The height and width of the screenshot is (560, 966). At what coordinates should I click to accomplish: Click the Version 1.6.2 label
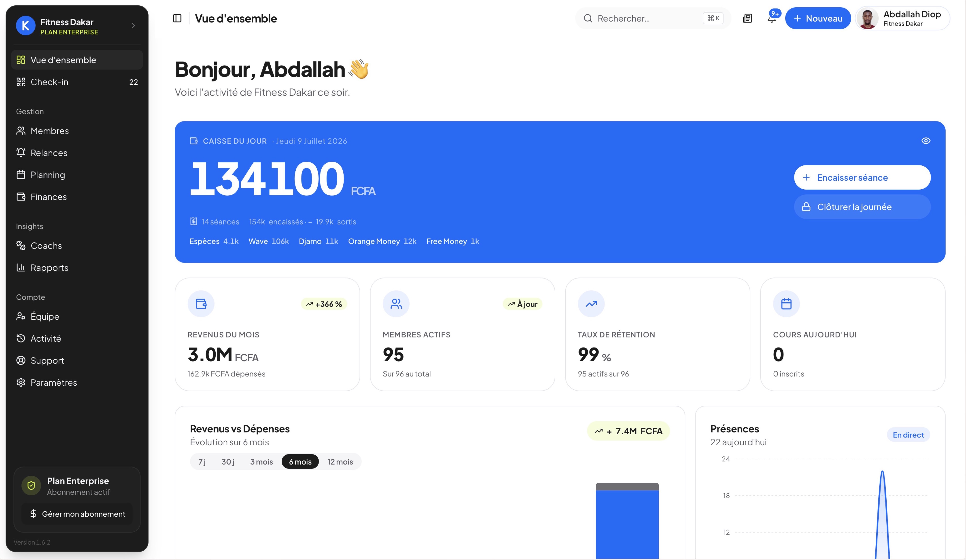[x=32, y=542]
